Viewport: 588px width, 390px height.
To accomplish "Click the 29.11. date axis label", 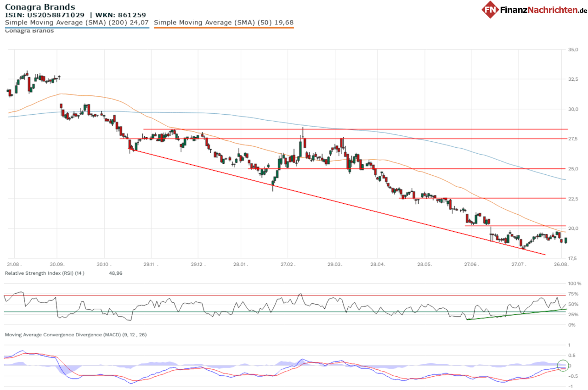I will click(x=152, y=265).
